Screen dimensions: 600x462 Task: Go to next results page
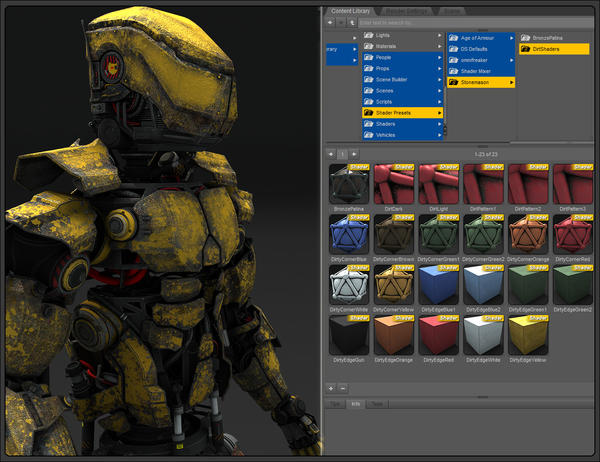pyautogui.click(x=354, y=154)
